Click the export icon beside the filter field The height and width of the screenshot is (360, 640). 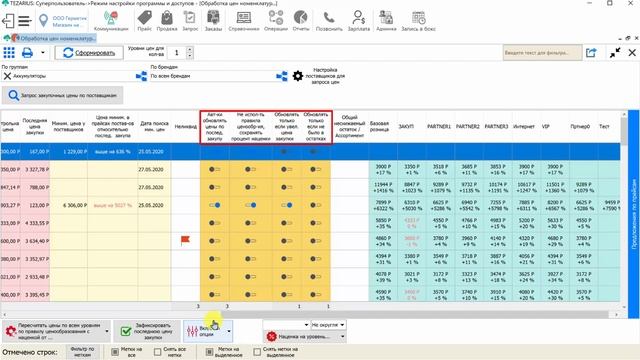tap(591, 53)
